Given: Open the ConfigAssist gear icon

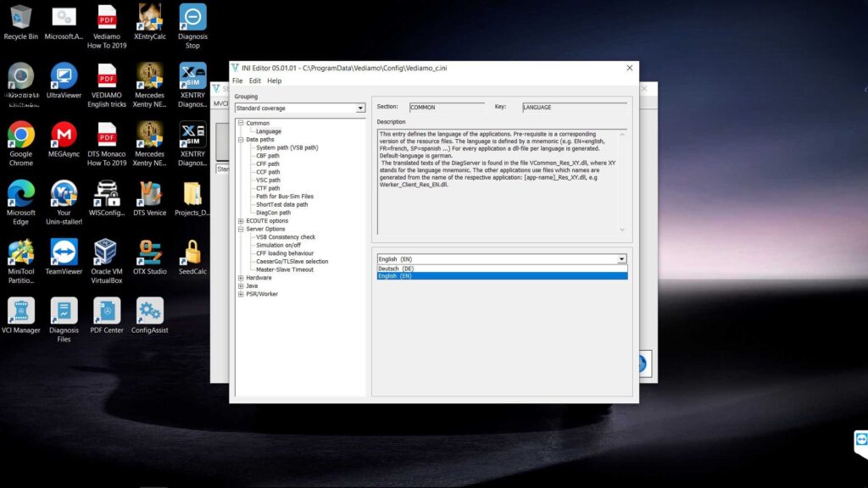Looking at the screenshot, I should tap(149, 311).
